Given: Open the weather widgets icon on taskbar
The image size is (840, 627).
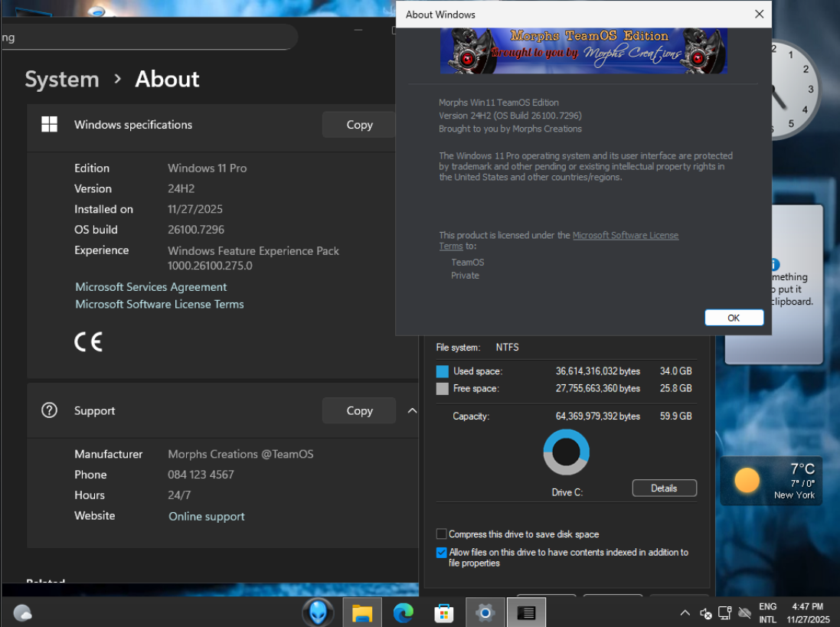Looking at the screenshot, I should click(x=23, y=612).
